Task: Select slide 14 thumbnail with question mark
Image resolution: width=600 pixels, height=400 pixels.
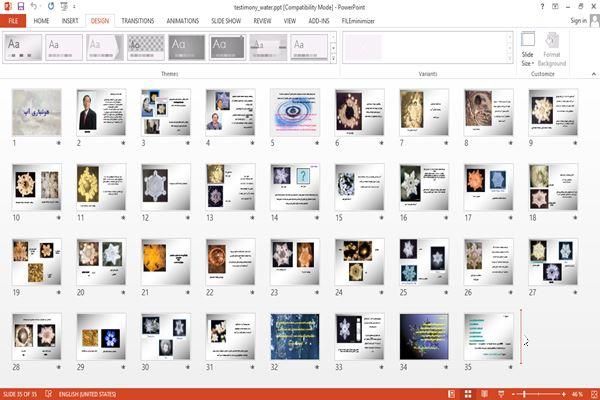Action: click(x=295, y=187)
